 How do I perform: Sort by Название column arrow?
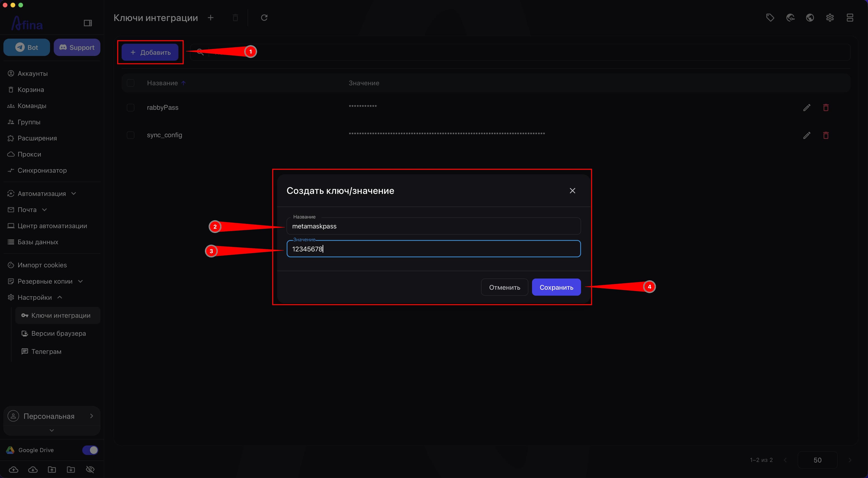coord(183,83)
